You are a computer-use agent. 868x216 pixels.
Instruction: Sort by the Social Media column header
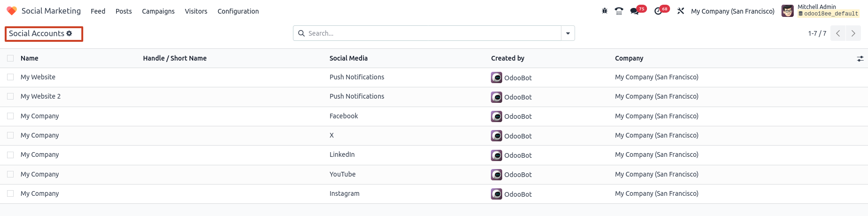pyautogui.click(x=348, y=58)
